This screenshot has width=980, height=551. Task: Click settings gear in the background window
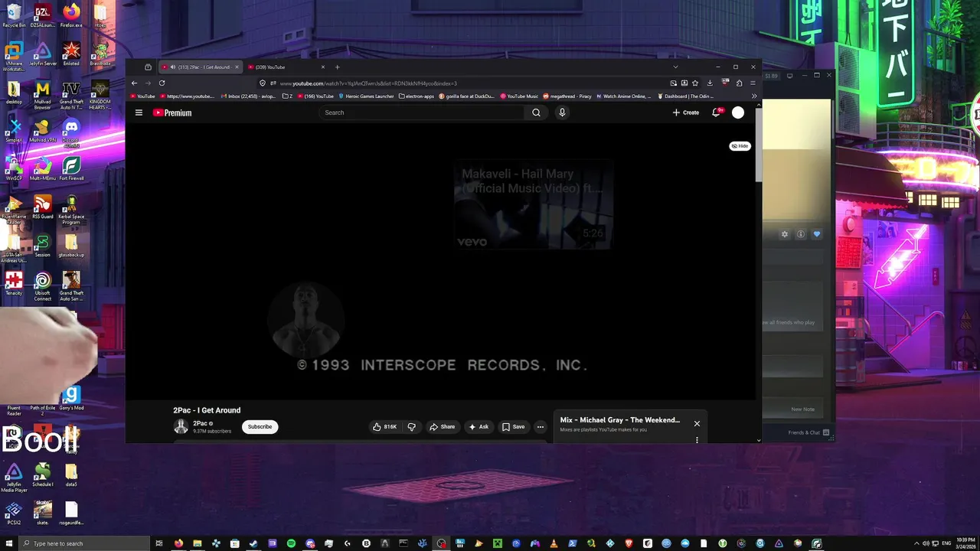784,234
